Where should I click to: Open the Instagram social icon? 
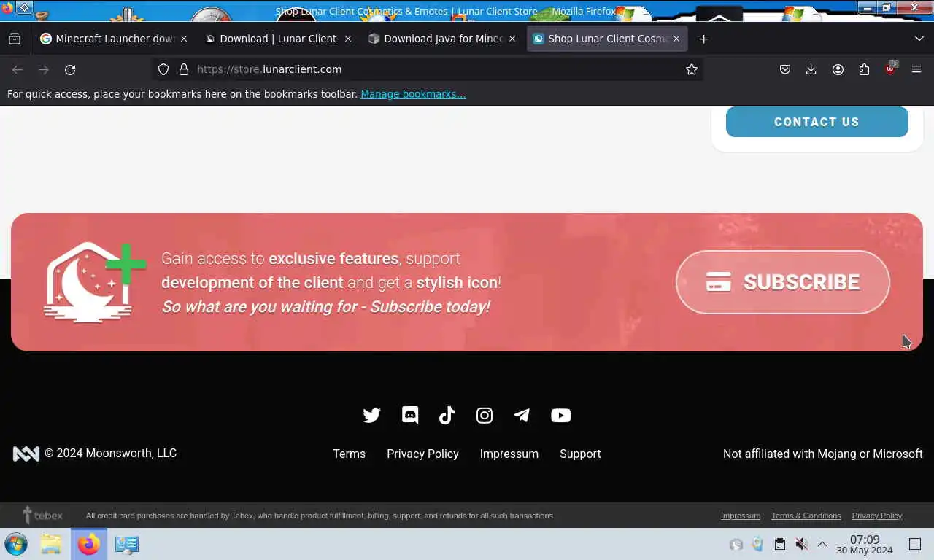(485, 416)
